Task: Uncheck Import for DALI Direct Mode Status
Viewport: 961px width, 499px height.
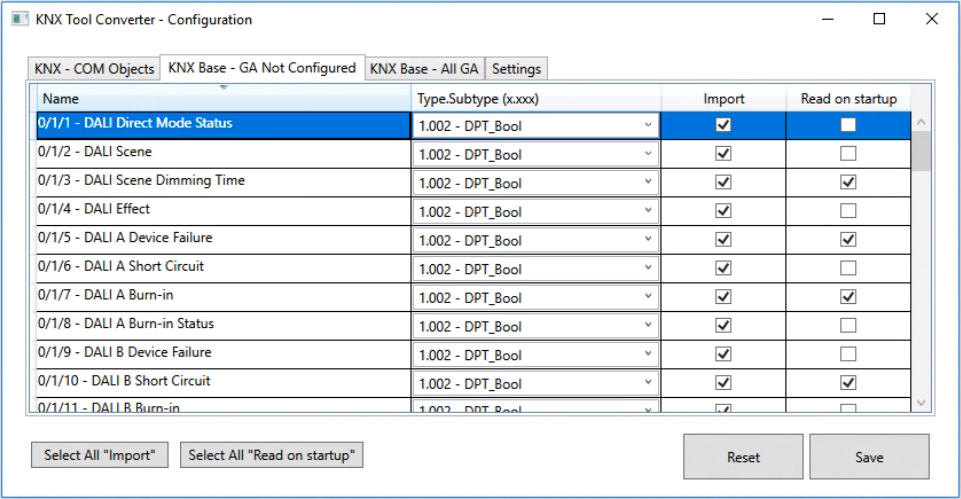Action: coord(723,125)
